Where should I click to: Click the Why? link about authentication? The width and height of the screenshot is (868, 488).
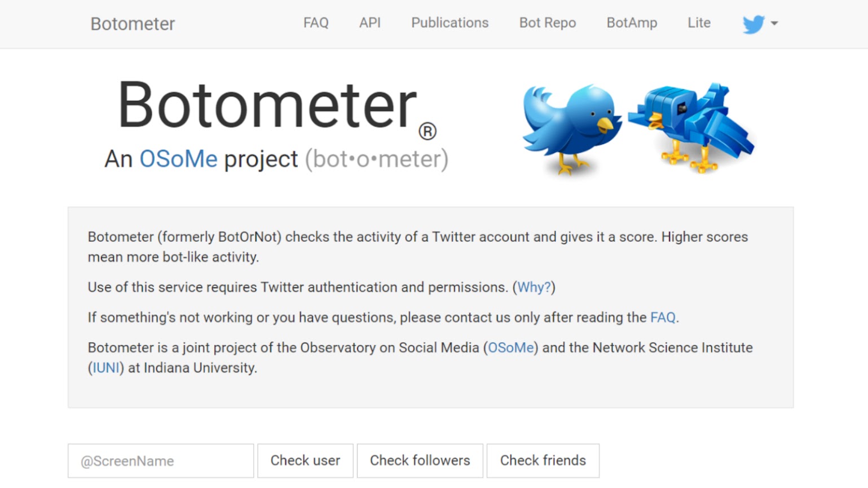coord(534,287)
